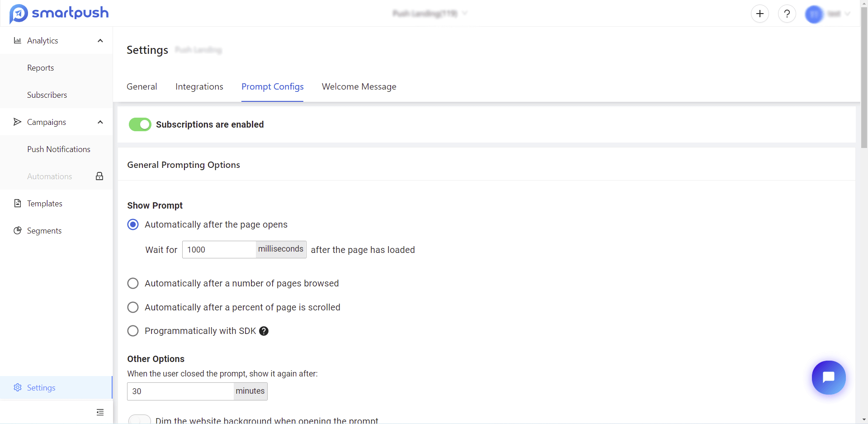868x424 pixels.
Task: Open the question mark help icon
Action: coord(787,14)
